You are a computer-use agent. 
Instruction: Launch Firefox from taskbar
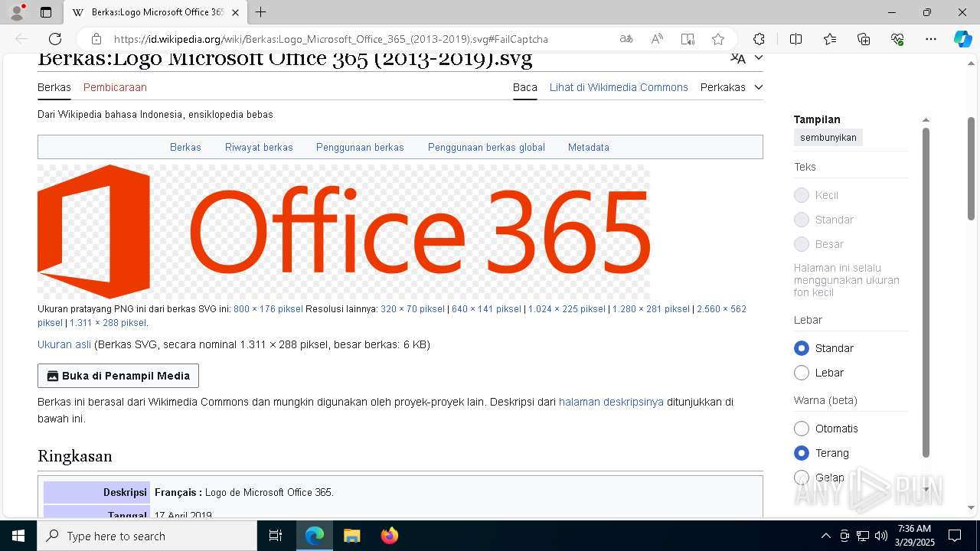tap(389, 536)
